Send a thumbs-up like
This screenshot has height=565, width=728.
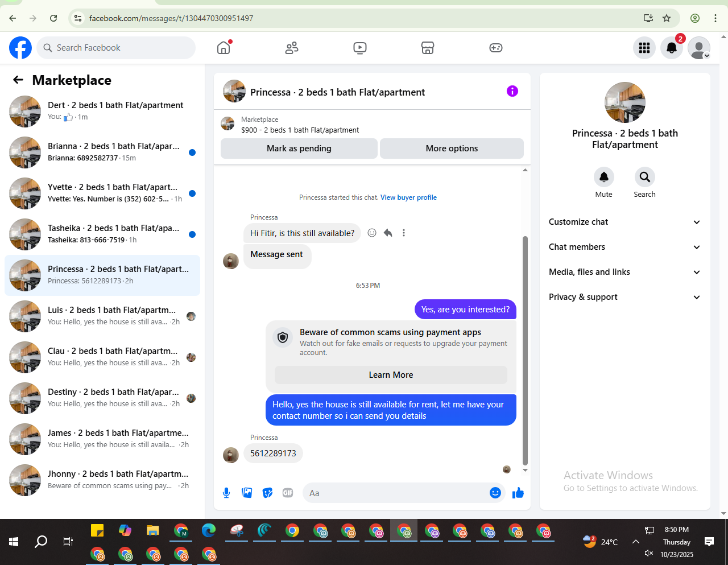pyautogui.click(x=518, y=493)
